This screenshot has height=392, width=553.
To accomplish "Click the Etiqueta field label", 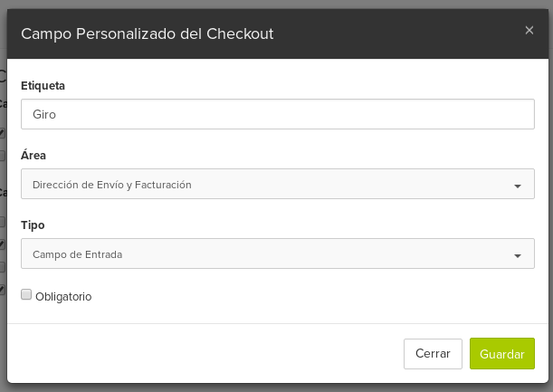I will tap(43, 86).
